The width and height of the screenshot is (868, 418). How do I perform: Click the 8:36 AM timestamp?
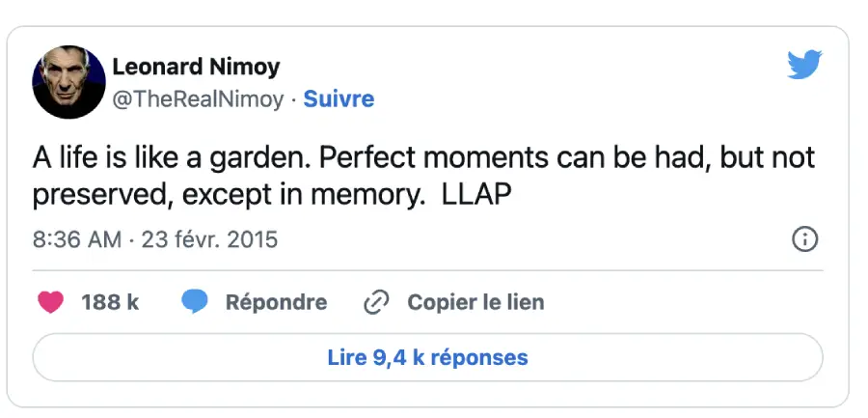pyautogui.click(x=77, y=239)
